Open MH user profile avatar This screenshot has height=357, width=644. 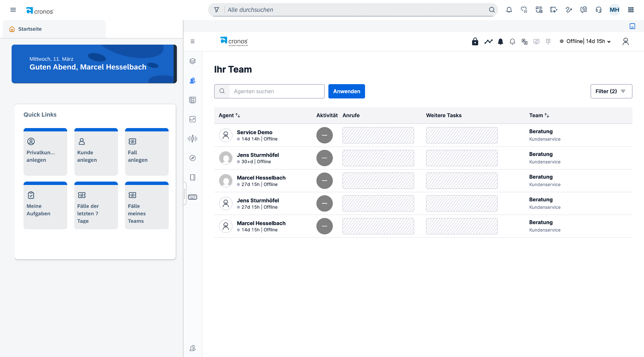[x=614, y=10]
